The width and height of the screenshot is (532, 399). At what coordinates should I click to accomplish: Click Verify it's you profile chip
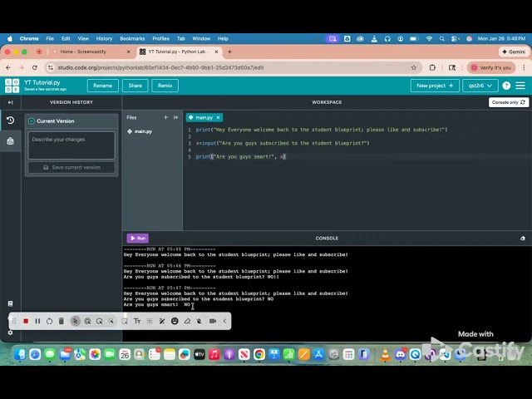(491, 67)
